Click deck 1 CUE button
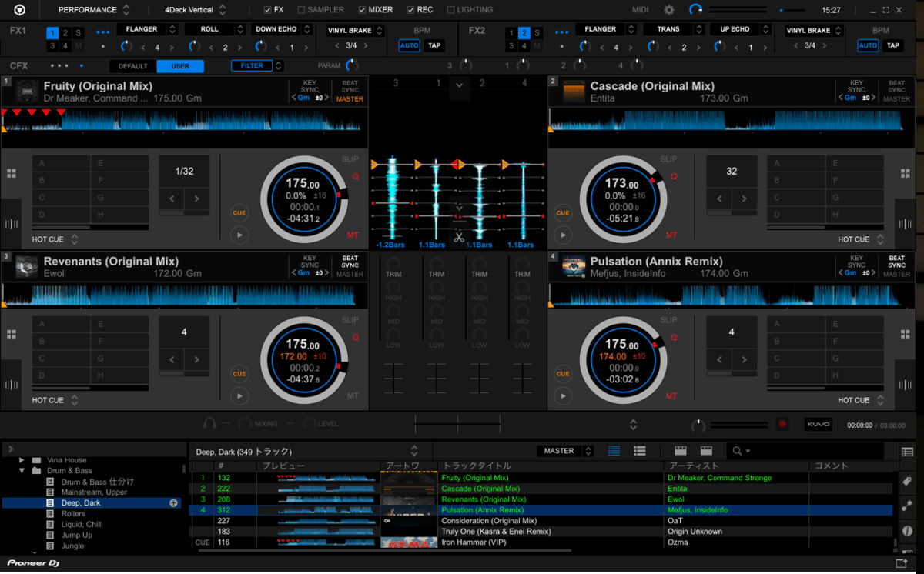The image size is (924, 574). coord(239,213)
